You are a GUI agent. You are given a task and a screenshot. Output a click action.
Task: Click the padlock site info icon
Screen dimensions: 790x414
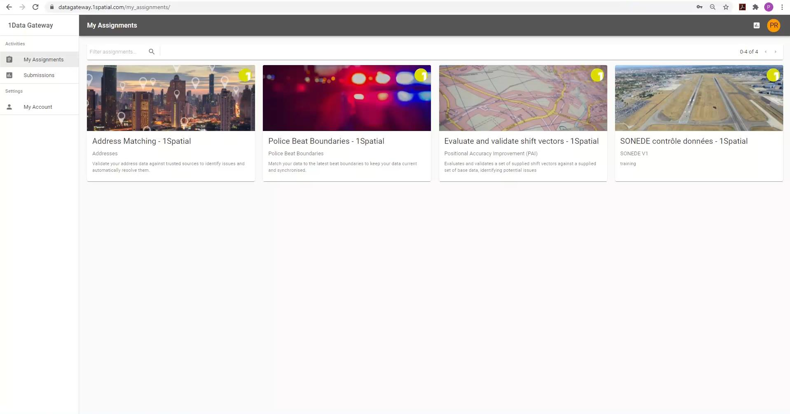(51, 7)
